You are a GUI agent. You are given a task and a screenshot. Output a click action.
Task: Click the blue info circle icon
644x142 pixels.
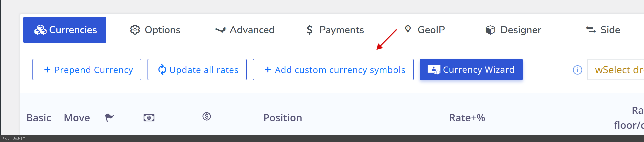(577, 70)
